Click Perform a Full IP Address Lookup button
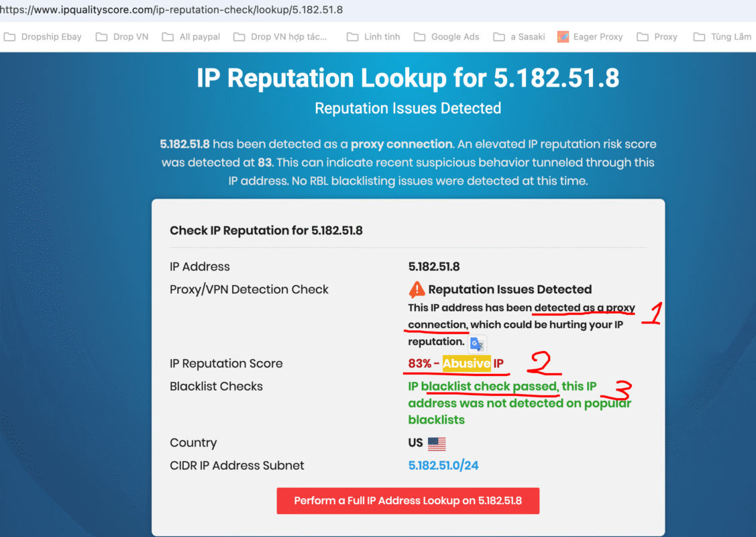 click(x=408, y=501)
